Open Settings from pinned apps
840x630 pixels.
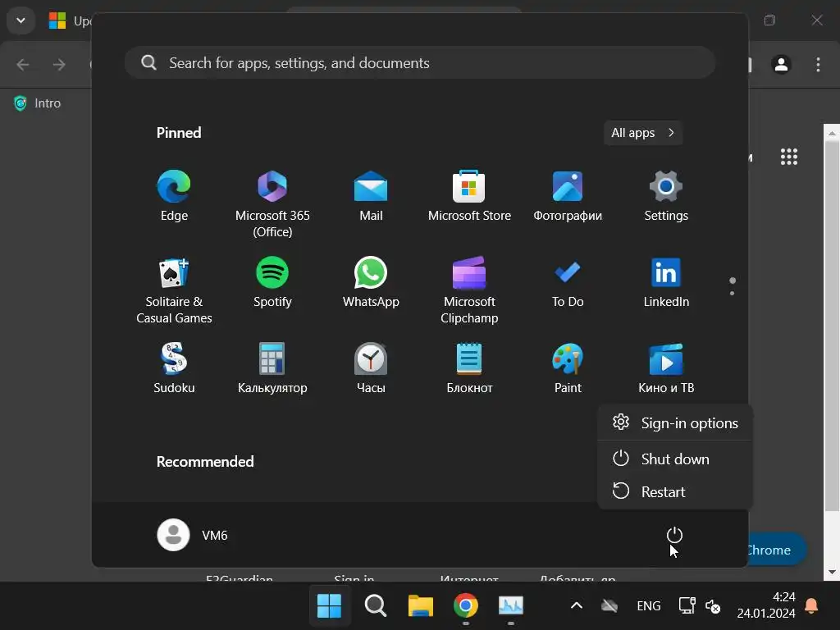pos(666,195)
